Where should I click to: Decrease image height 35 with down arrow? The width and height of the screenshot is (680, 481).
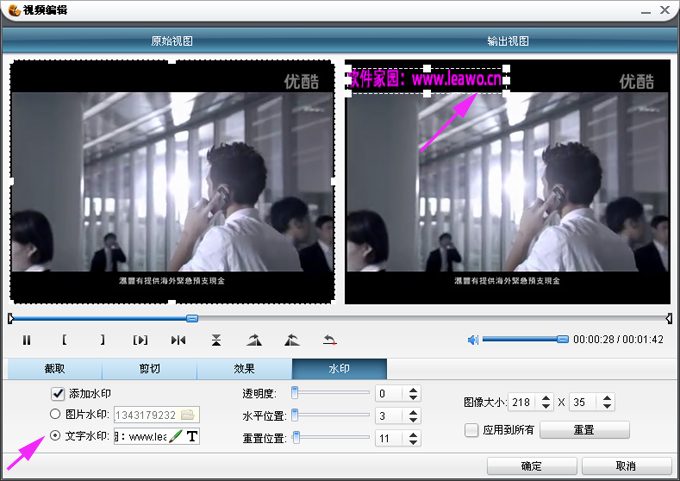click(x=607, y=406)
